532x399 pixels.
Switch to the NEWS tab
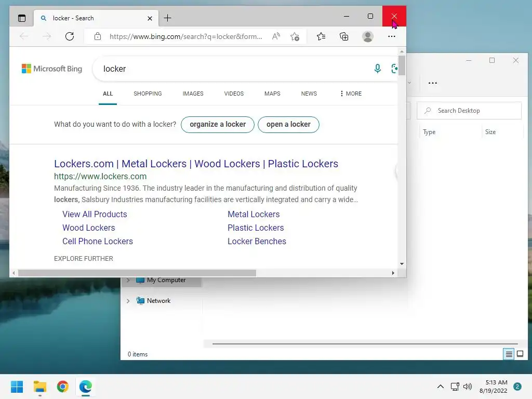coord(309,94)
